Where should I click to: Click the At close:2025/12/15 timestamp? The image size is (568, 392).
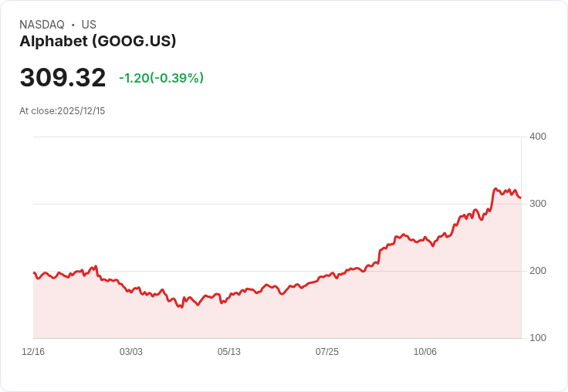tap(63, 111)
